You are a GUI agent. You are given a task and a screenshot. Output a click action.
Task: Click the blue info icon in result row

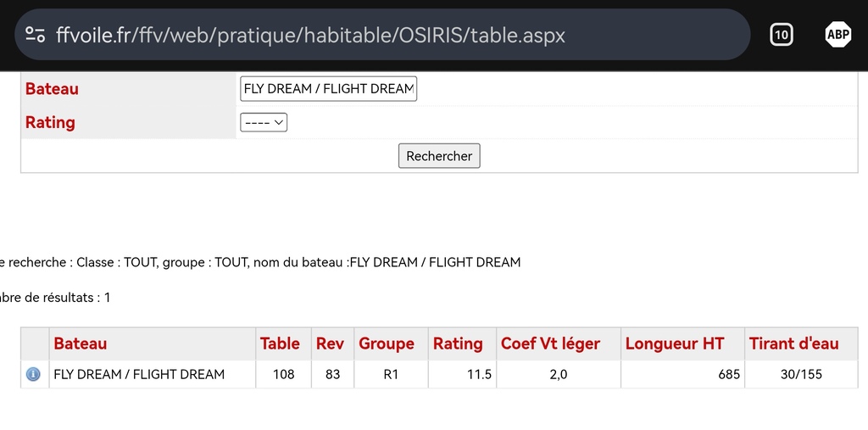click(34, 374)
